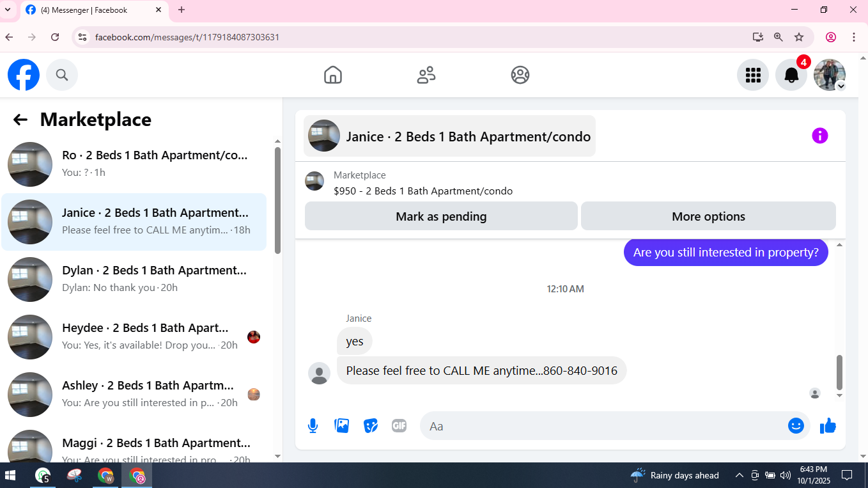The height and width of the screenshot is (488, 868).
Task: Open the Ro conversation
Action: pos(134,164)
